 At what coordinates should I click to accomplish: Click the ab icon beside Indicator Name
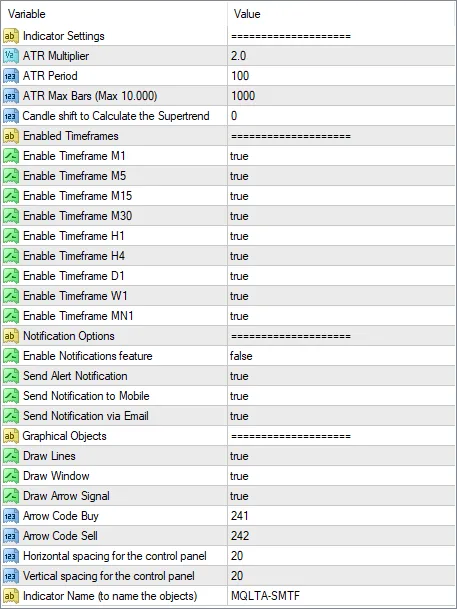point(11,596)
